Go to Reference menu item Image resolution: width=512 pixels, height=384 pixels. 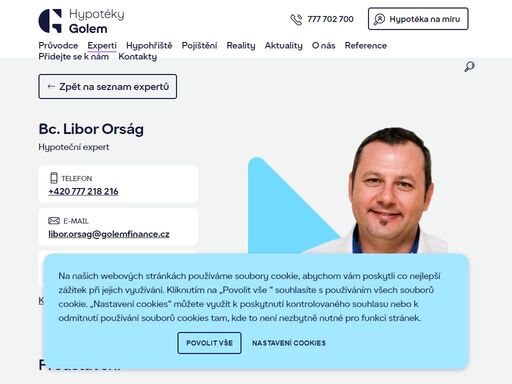pos(366,45)
